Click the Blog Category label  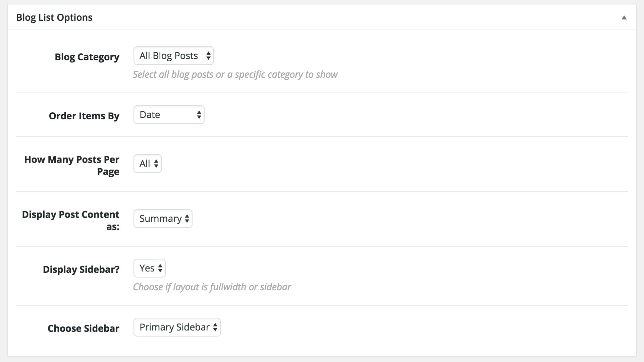[87, 57]
